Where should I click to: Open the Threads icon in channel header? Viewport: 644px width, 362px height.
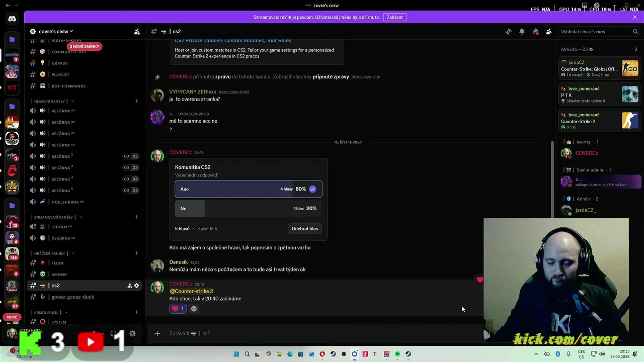pyautogui.click(x=508, y=32)
